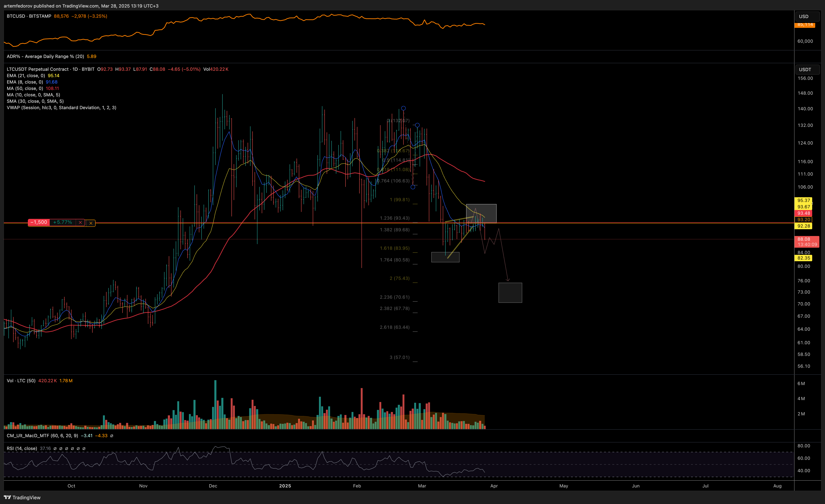Image resolution: width=825 pixels, height=504 pixels.
Task: Cancel the order with the orange X
Action: tap(91, 223)
